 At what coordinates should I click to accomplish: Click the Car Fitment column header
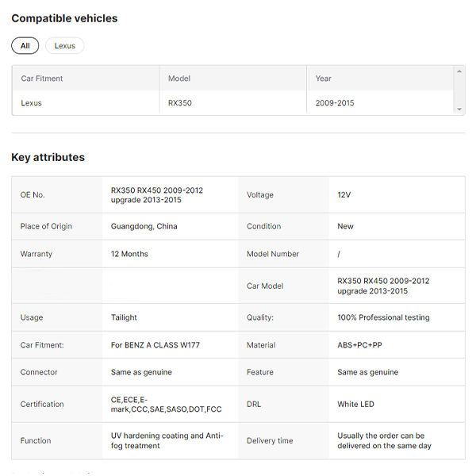pos(42,79)
